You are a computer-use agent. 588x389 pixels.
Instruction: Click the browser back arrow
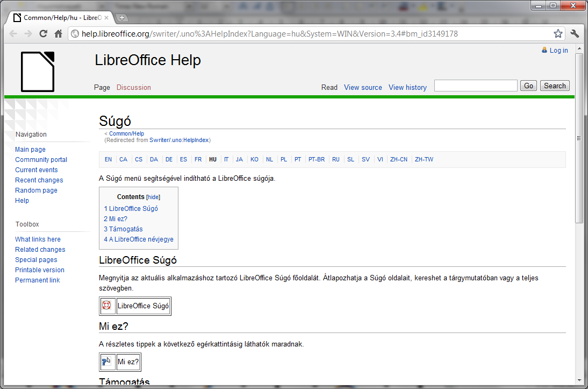point(13,34)
